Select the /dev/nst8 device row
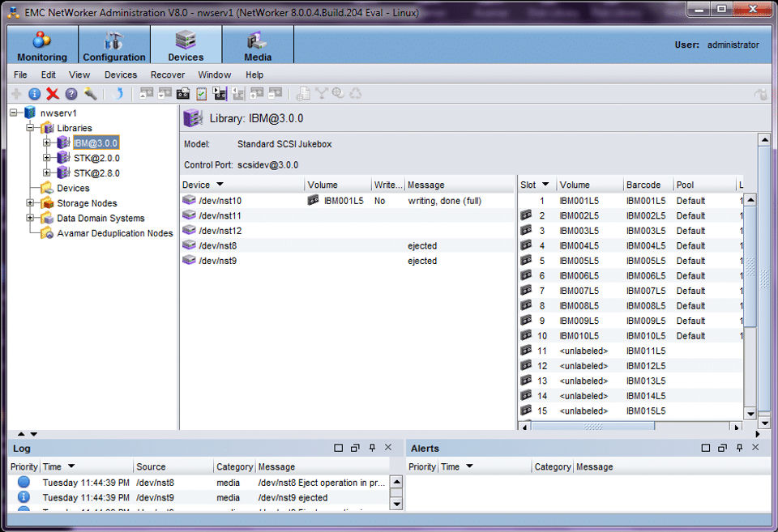 348,245
